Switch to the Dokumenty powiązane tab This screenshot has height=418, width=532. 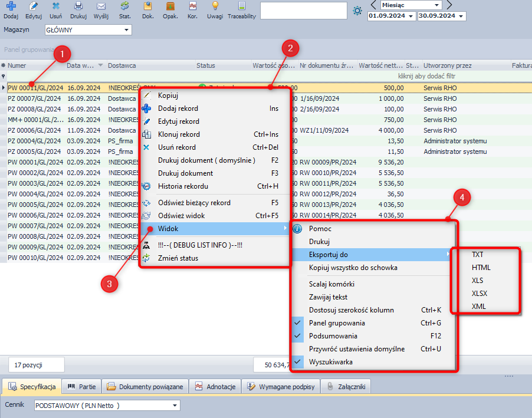tap(145, 387)
